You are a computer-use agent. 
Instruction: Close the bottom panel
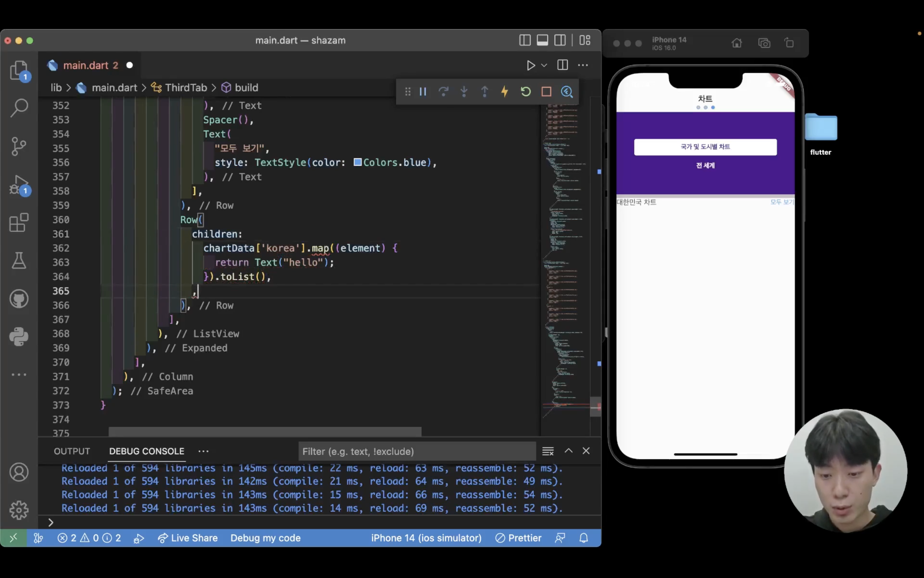586,451
